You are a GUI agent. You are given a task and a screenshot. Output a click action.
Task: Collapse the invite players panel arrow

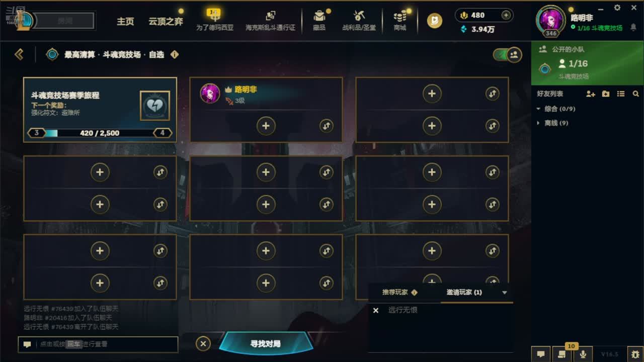coord(505,293)
